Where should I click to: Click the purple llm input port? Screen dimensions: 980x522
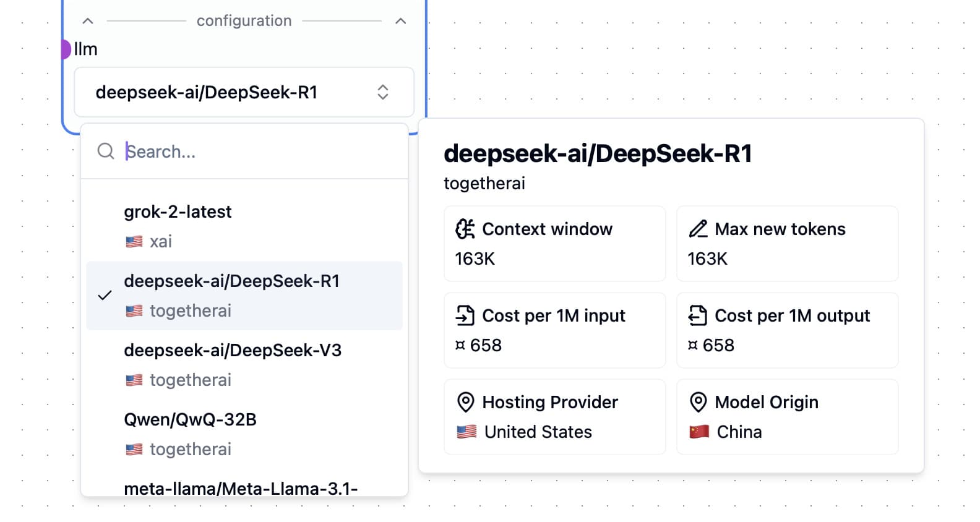(x=65, y=49)
